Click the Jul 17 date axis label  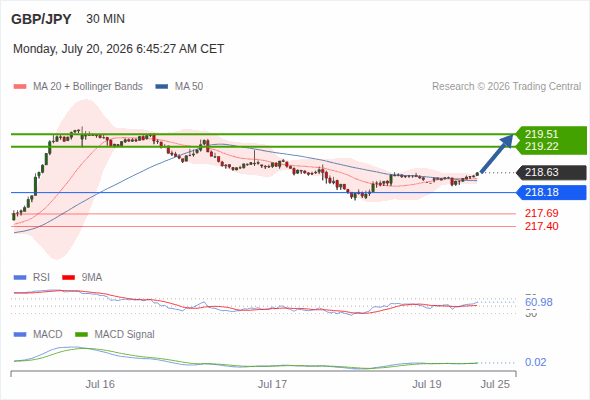[x=272, y=384]
